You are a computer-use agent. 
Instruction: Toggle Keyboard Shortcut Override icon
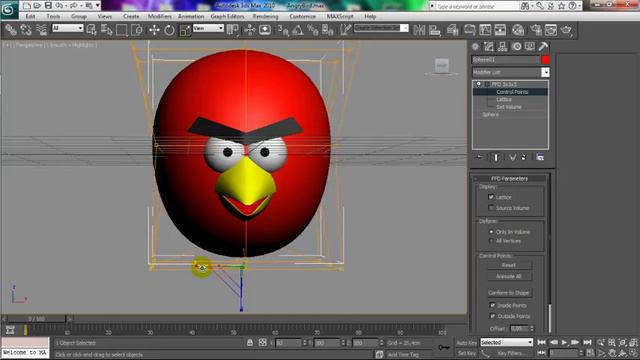pyautogui.click(x=265, y=29)
